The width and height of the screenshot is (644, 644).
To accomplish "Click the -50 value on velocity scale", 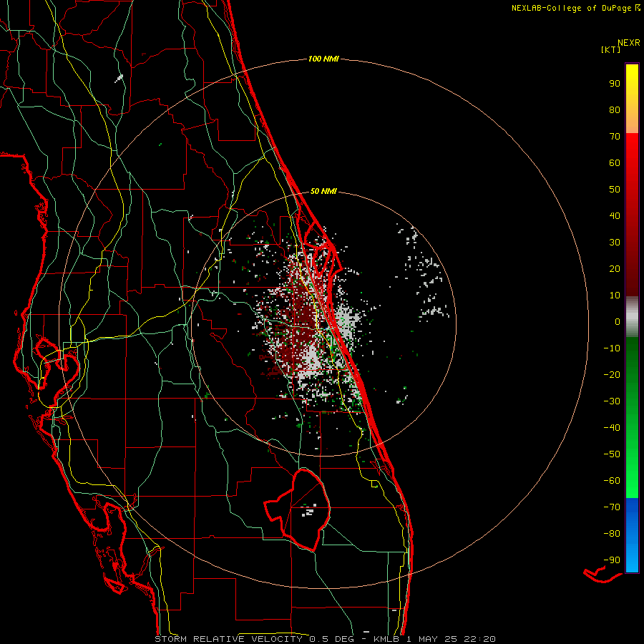I will pos(612,454).
